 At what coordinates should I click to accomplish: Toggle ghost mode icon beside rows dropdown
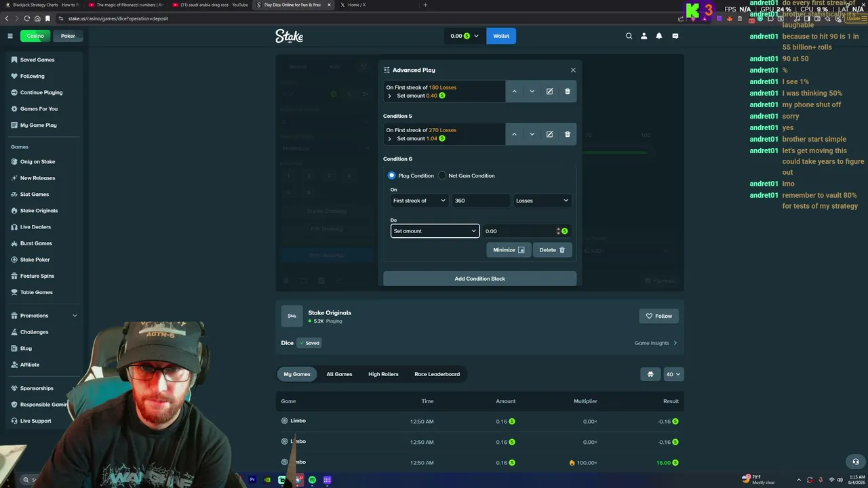click(x=650, y=374)
